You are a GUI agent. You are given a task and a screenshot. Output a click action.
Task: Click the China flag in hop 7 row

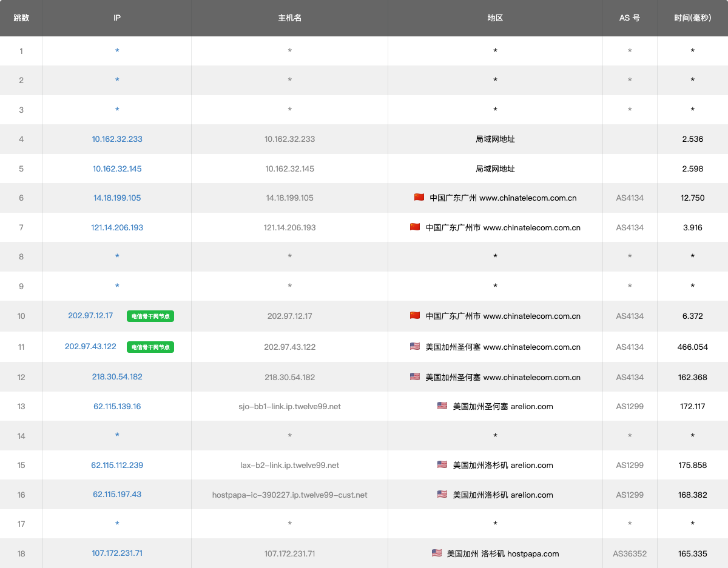[x=415, y=227]
